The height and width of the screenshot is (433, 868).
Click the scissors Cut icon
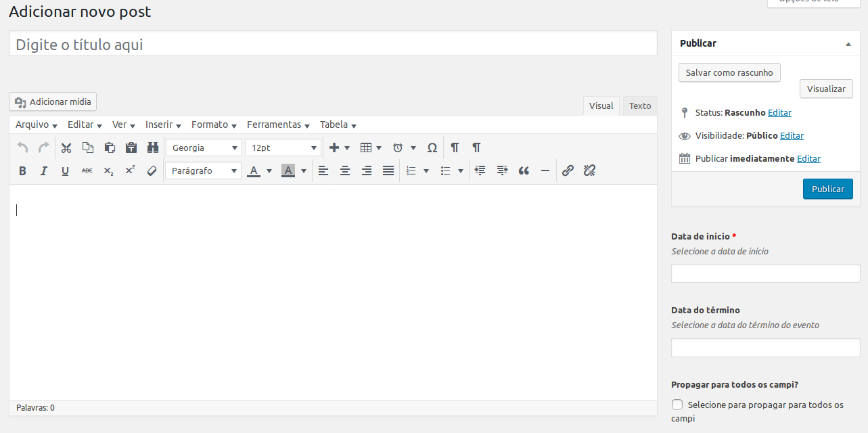66,148
